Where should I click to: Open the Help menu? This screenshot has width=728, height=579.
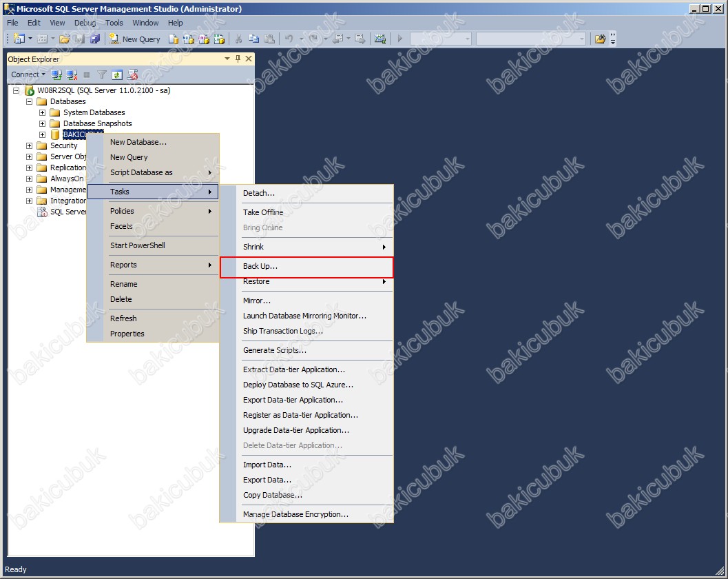176,23
